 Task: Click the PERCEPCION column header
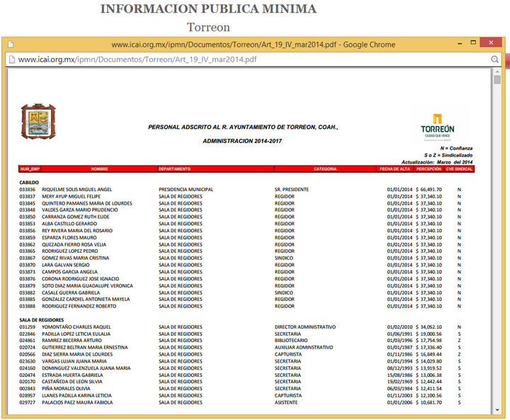[429, 169]
